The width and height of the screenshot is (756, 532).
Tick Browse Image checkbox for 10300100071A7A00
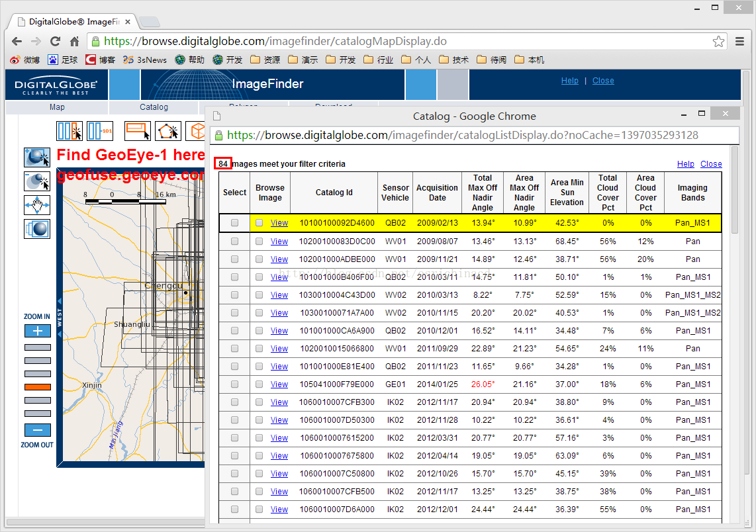[260, 312]
